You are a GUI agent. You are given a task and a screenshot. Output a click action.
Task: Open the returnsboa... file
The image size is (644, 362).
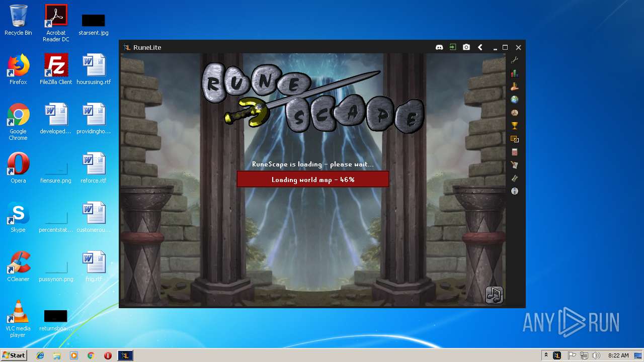[56, 321]
